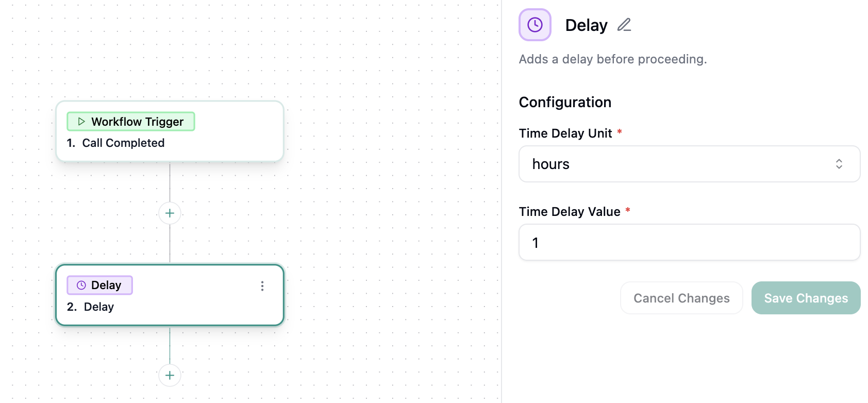Click the Configuration section heading

(x=565, y=102)
